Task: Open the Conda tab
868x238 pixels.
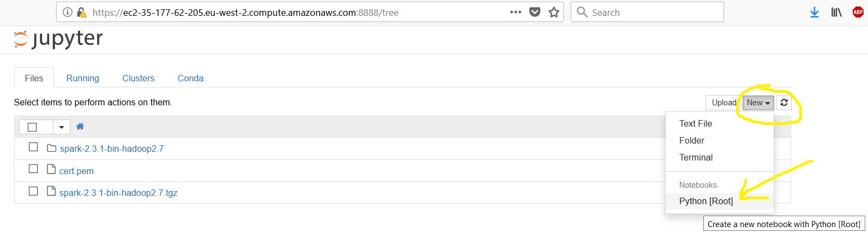Action: pos(191,78)
